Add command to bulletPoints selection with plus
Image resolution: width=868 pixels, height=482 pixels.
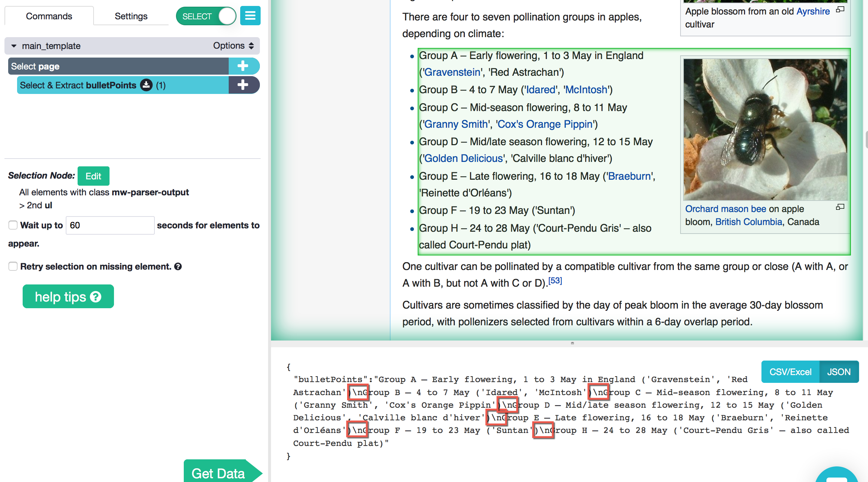244,85
